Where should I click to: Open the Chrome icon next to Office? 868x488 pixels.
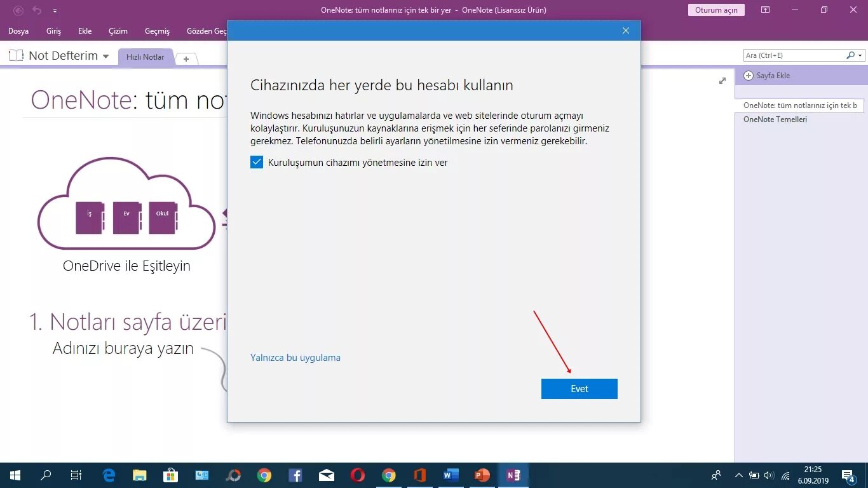pos(389,475)
